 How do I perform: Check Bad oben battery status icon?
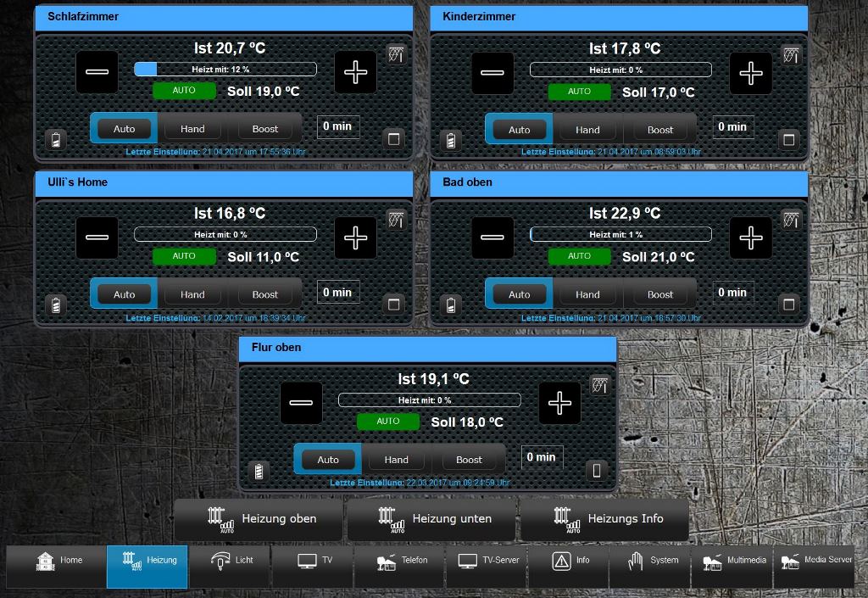pyautogui.click(x=451, y=305)
